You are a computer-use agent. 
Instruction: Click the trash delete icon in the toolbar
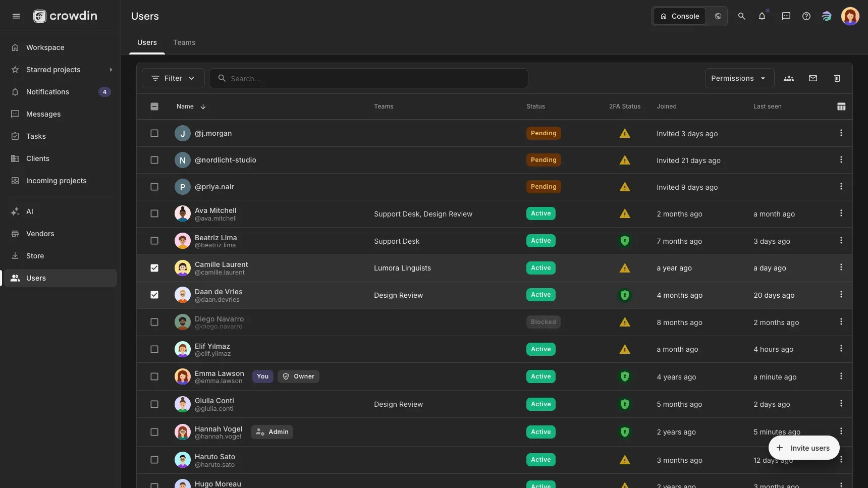tap(837, 78)
